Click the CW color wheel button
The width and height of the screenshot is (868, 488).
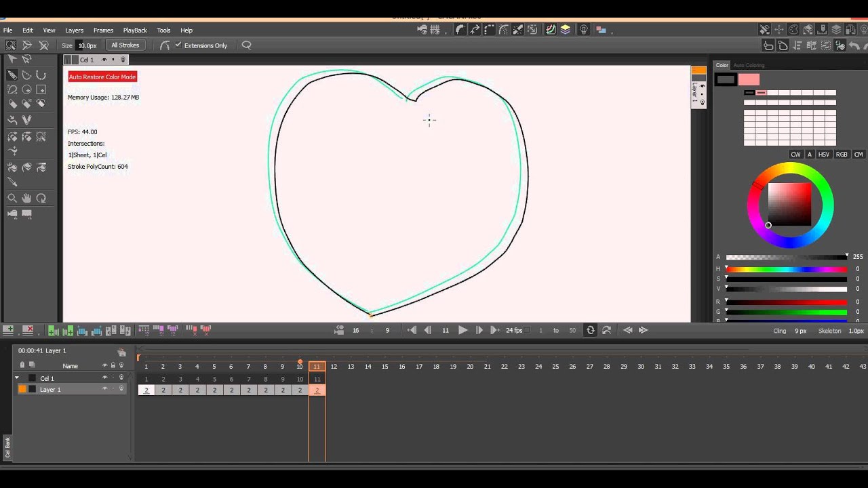[795, 155]
